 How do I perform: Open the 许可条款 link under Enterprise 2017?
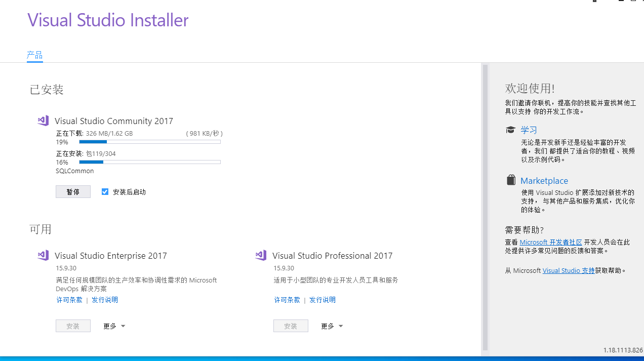[x=69, y=299]
